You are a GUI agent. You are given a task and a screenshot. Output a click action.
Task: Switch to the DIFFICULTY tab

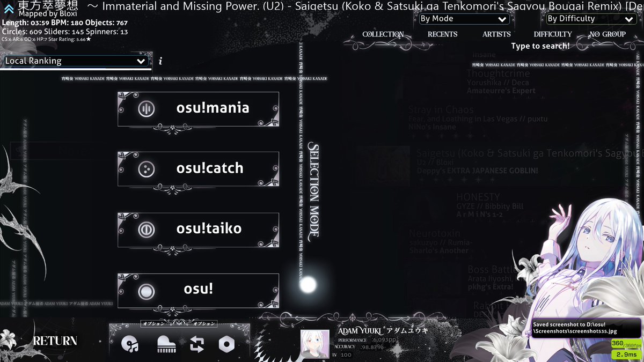553,34
